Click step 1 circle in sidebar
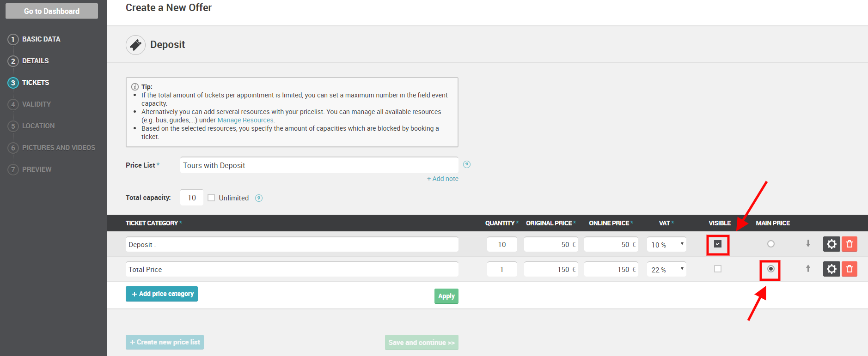 tap(13, 39)
